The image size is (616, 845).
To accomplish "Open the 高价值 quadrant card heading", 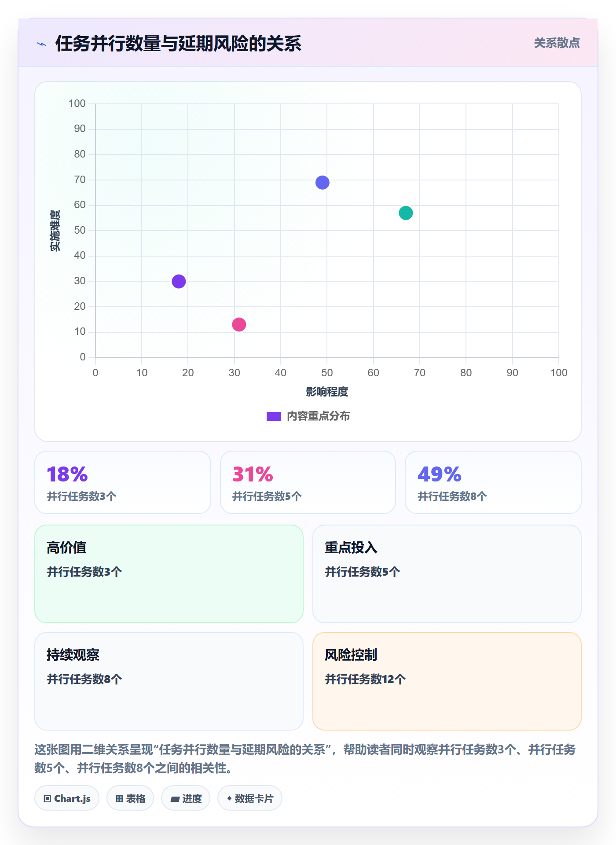I will tap(66, 547).
